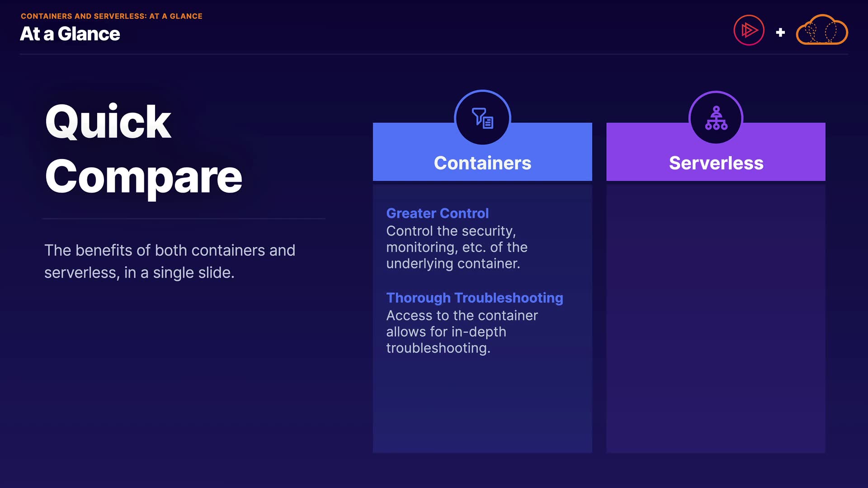Click the Control the security description text

(456, 247)
